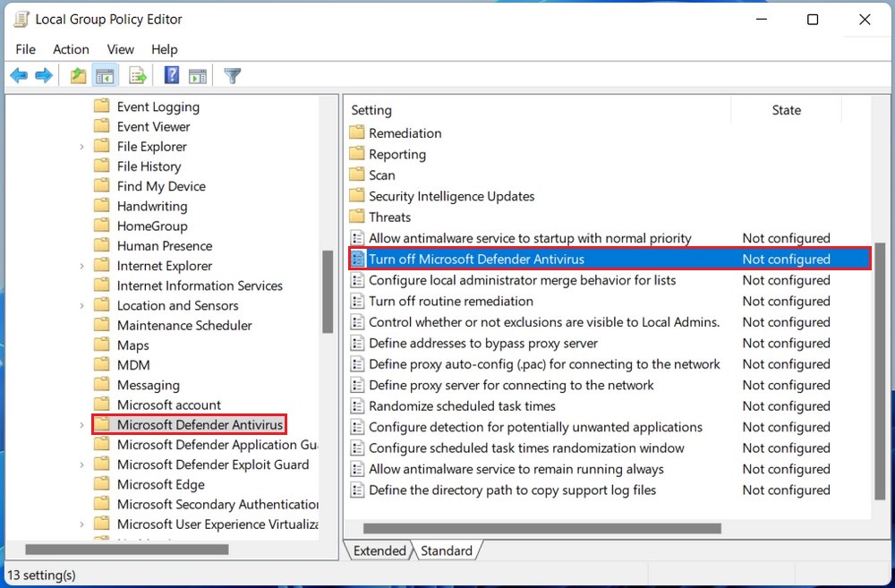Click policy icon for Turn off routine remediation
Screen dimensions: 895x588
tap(357, 301)
